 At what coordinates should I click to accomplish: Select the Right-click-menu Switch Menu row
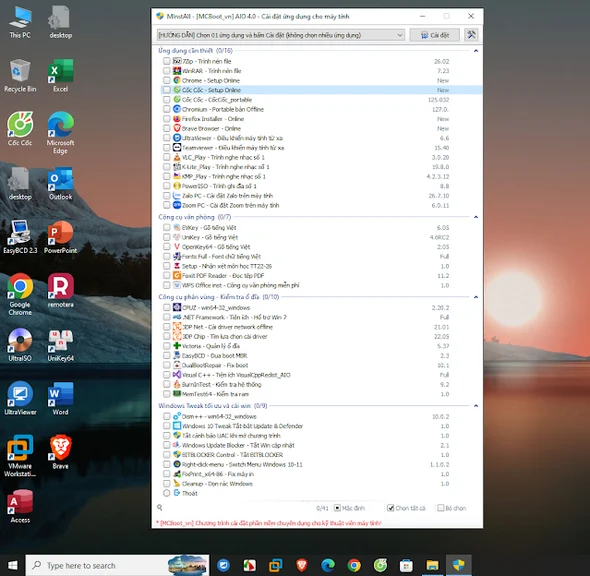point(321,464)
